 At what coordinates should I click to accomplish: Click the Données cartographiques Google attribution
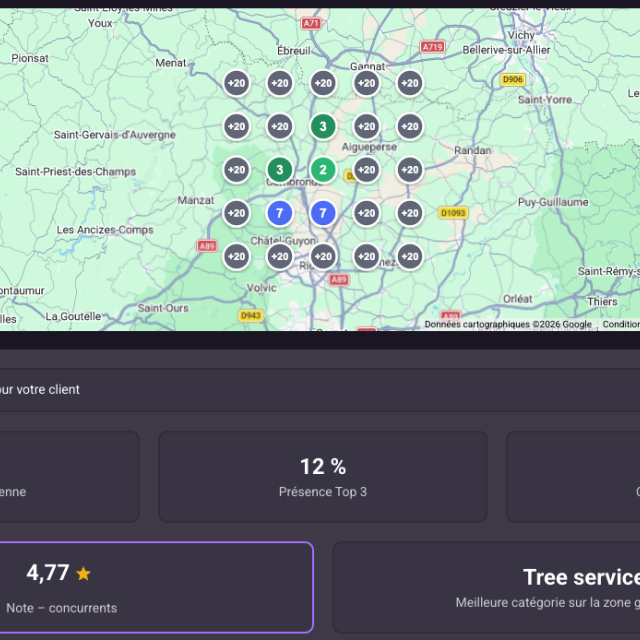pyautogui.click(x=507, y=324)
